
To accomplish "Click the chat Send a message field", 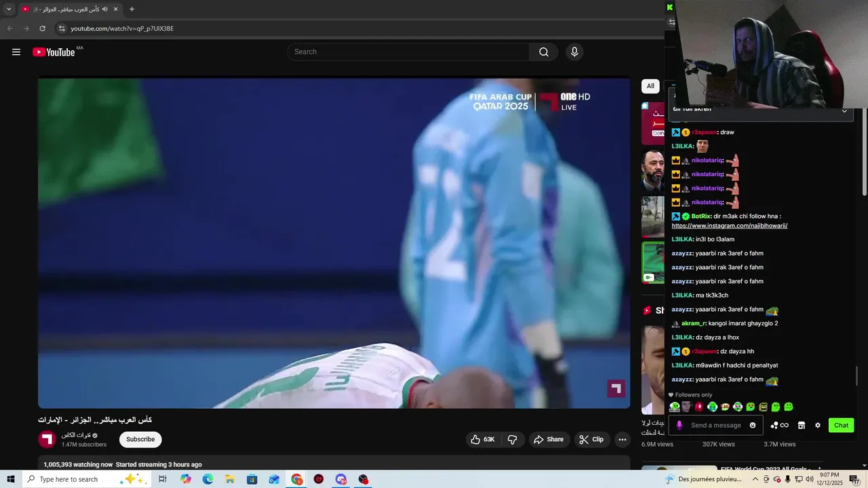I will click(x=716, y=426).
